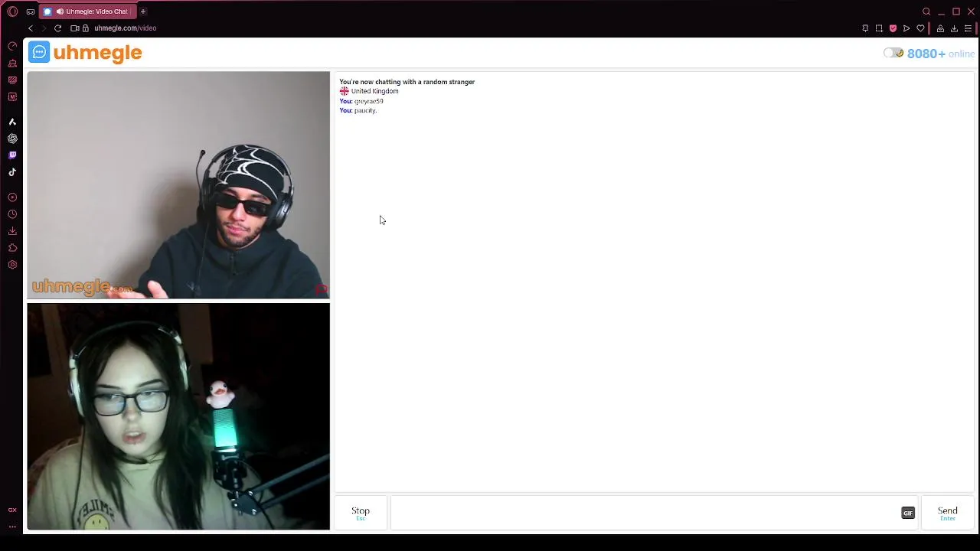Open the profile account icon in toolbar
The width and height of the screenshot is (980, 551).
coord(940,28)
